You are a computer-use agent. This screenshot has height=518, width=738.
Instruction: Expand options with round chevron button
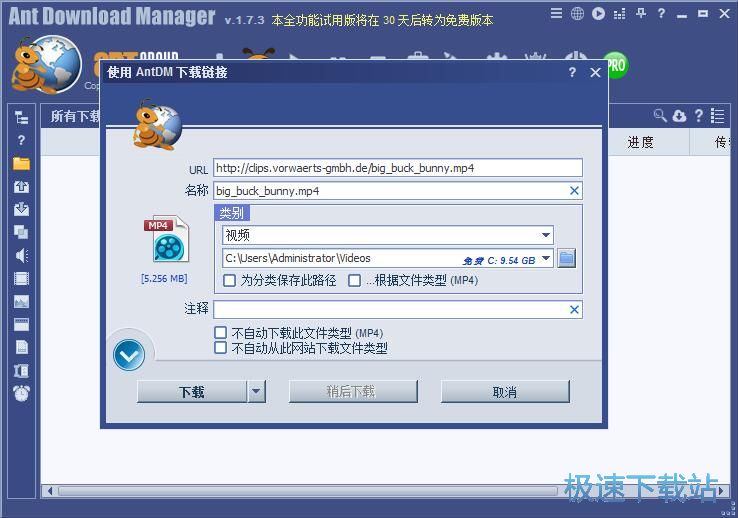128,355
